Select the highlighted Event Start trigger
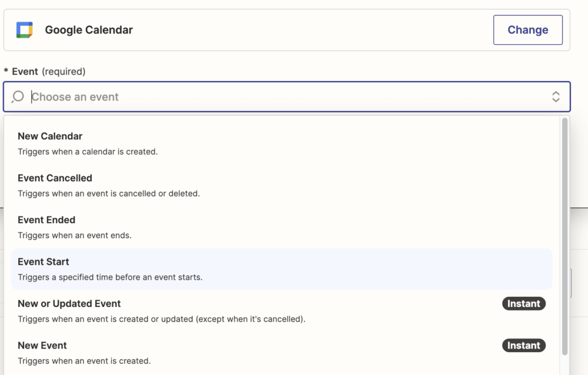This screenshot has width=588, height=375. click(44, 262)
